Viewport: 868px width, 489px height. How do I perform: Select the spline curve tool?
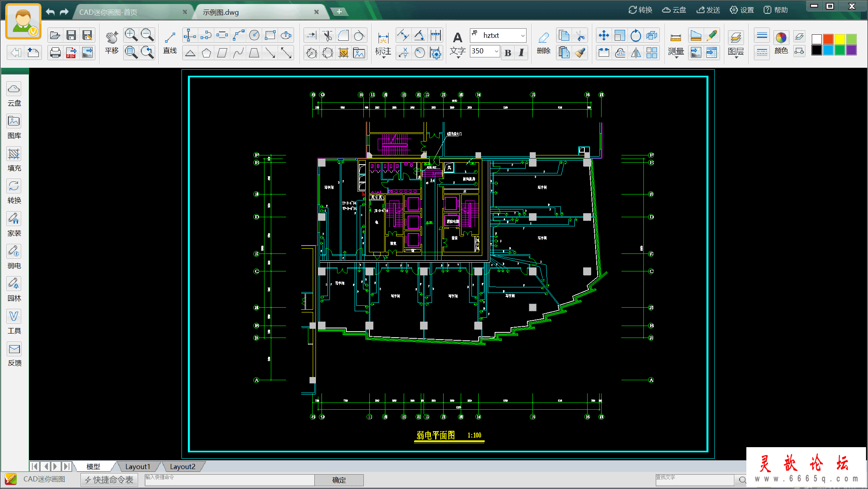click(x=238, y=53)
